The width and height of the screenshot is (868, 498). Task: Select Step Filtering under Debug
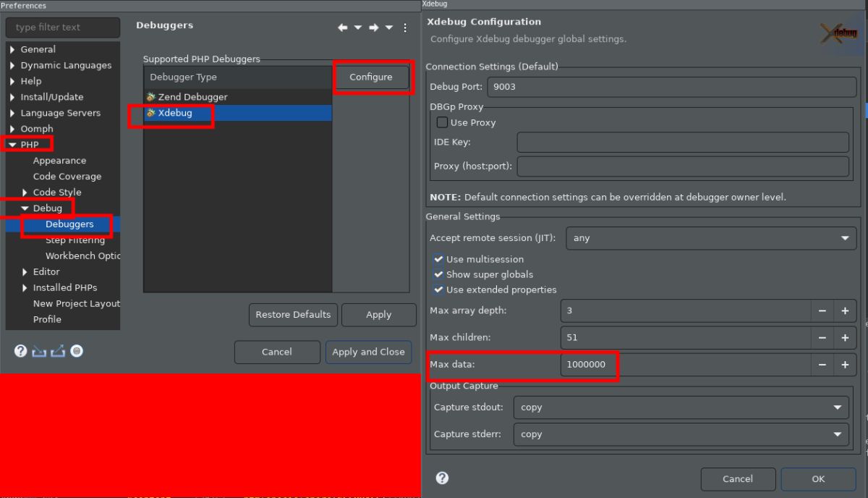(75, 240)
